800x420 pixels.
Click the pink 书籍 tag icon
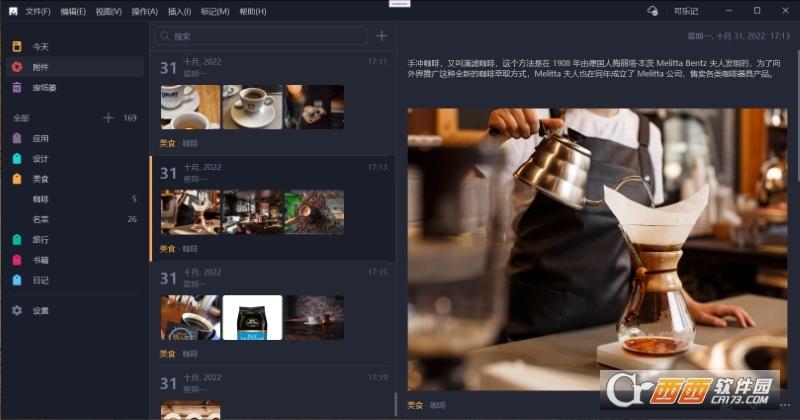(17, 260)
